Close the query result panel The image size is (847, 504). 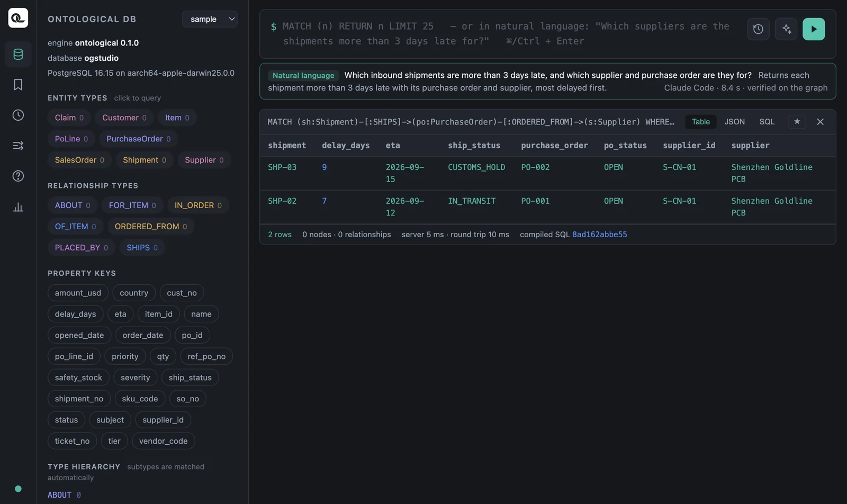820,122
